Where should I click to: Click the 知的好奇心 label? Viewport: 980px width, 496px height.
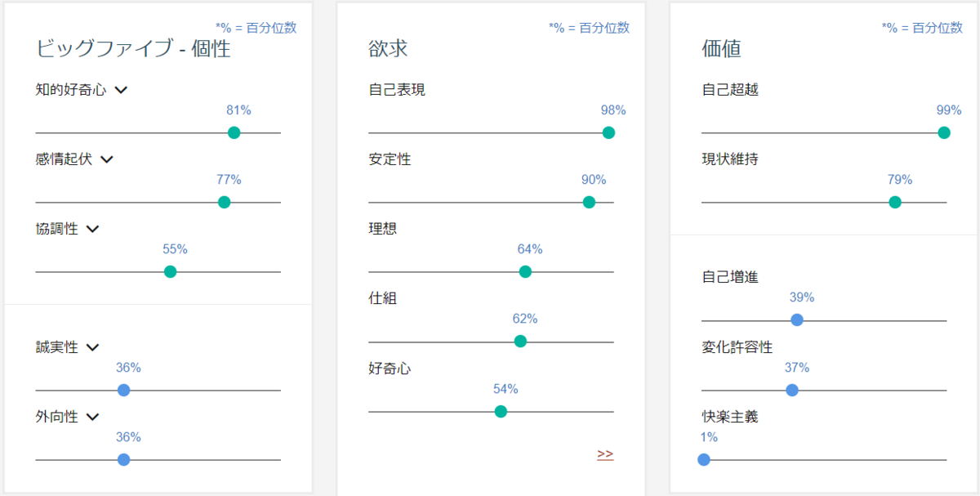pyautogui.click(x=71, y=90)
